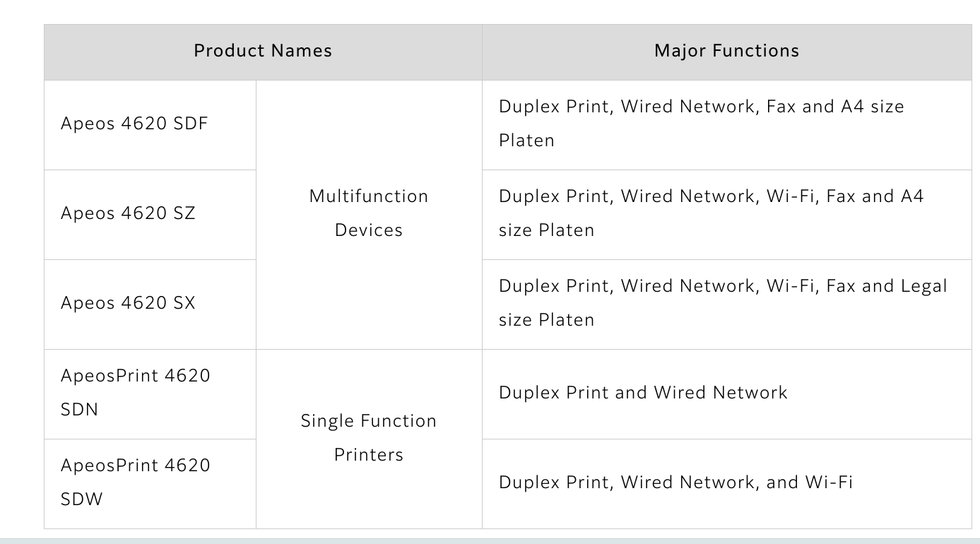
Task: Click the word Multifunction in the table
Action: pos(369,196)
